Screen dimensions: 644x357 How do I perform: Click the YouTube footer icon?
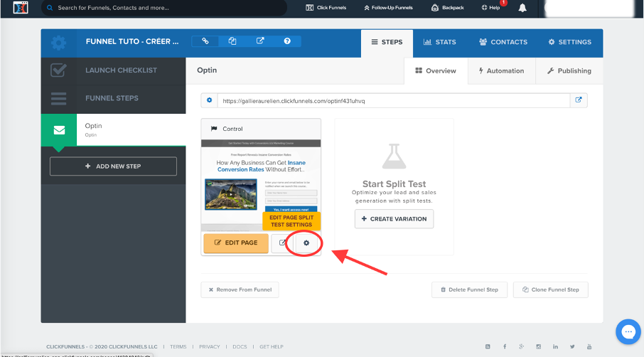click(589, 347)
